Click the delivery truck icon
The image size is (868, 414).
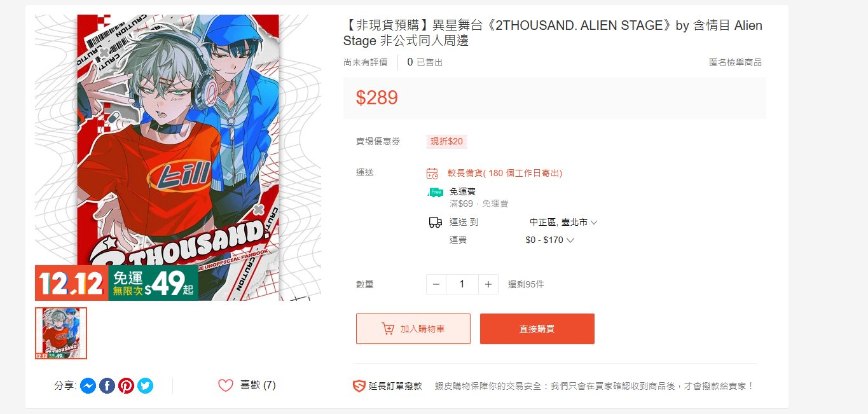pyautogui.click(x=435, y=222)
